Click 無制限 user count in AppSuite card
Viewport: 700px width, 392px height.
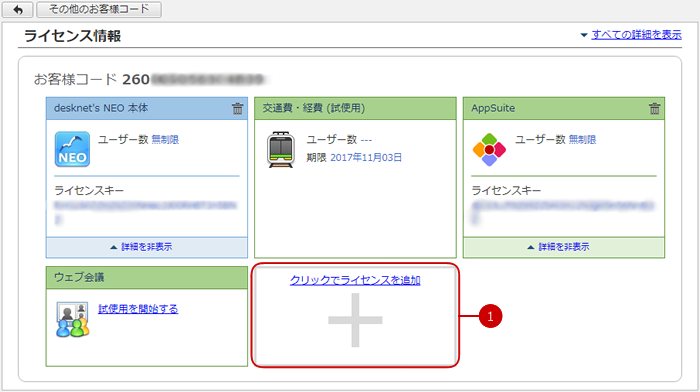pos(582,140)
